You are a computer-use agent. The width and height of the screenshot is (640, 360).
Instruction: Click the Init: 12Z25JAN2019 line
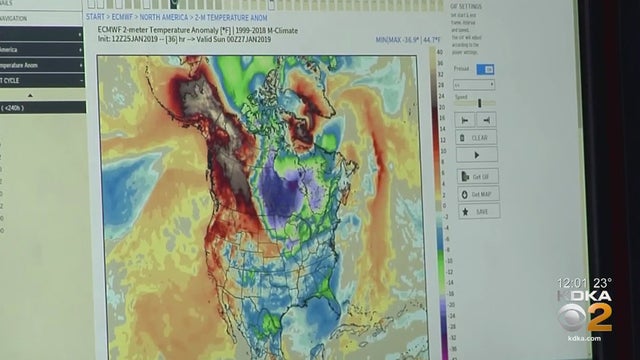pos(184,40)
